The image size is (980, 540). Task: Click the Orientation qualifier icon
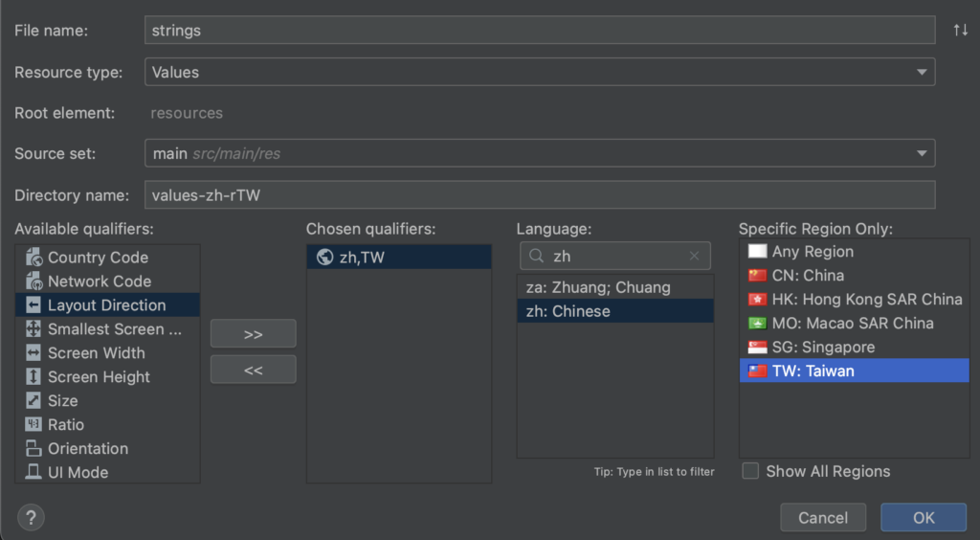(x=33, y=449)
